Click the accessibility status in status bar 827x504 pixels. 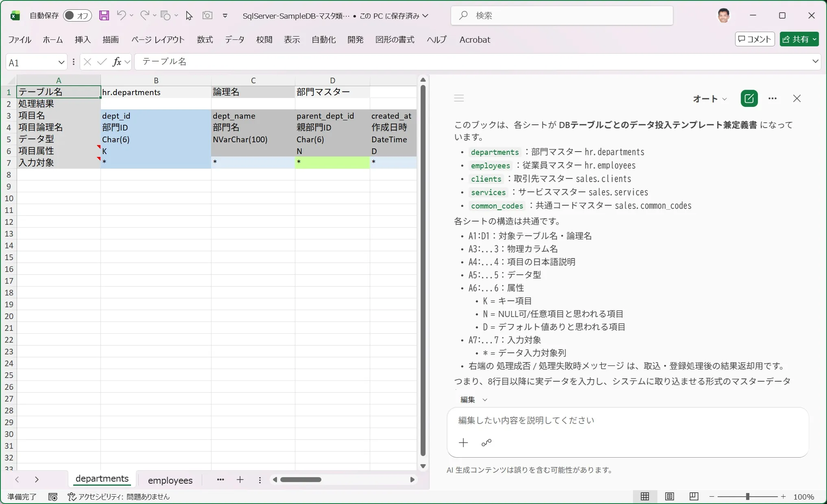(118, 497)
